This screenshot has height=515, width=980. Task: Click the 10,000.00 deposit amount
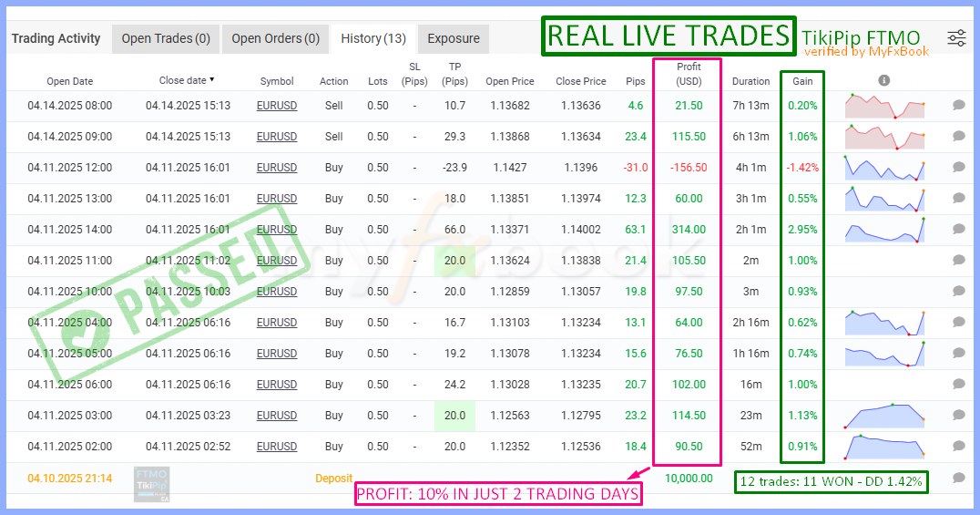(689, 479)
